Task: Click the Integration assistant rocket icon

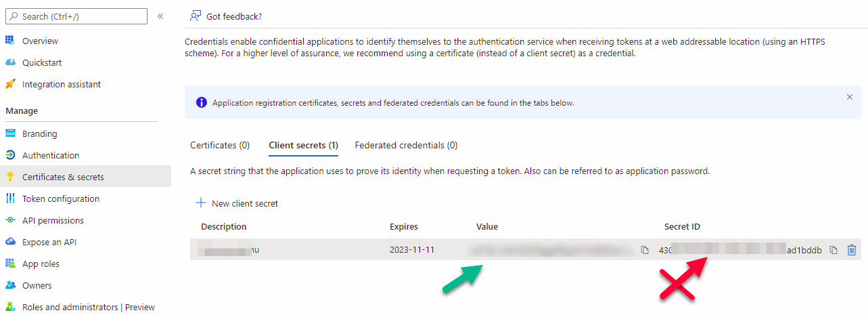Action: coord(10,84)
